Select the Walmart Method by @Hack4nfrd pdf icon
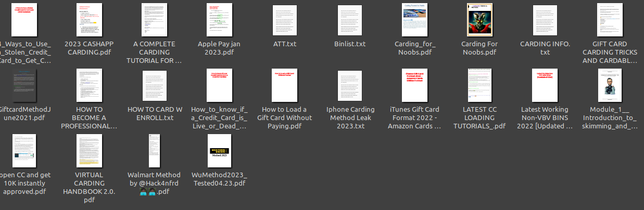 pyautogui.click(x=155, y=150)
